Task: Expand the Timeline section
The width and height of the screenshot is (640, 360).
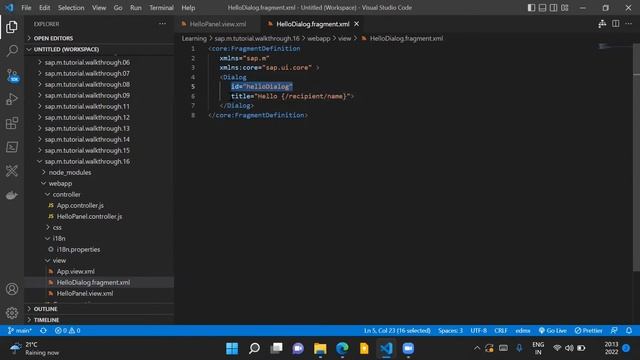Action: [x=99, y=320]
